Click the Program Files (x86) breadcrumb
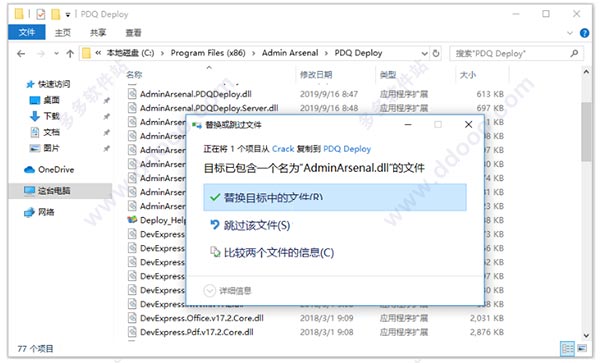 point(208,53)
